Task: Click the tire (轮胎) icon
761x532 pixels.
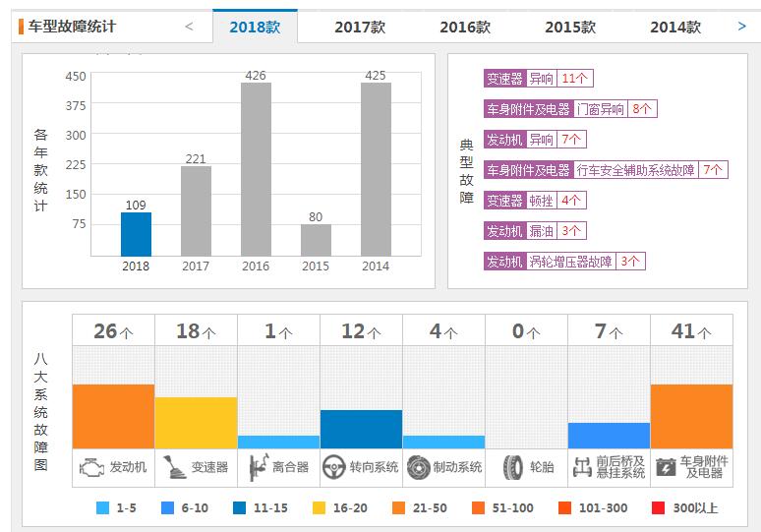Action: 512,468
